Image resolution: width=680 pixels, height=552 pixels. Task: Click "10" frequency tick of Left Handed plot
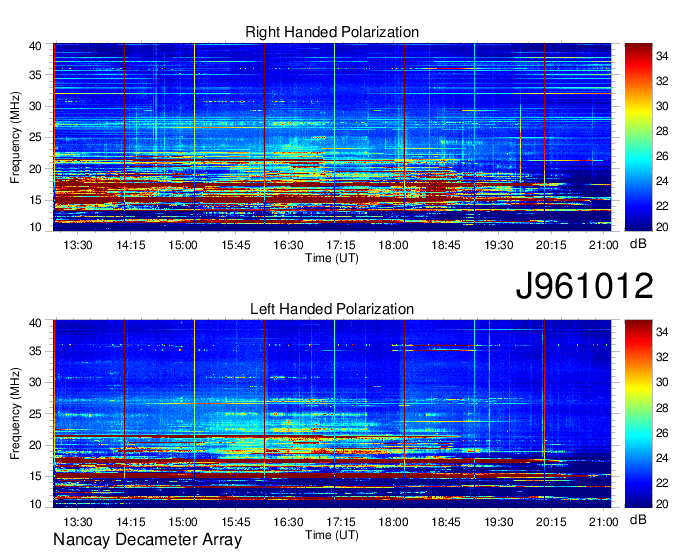click(35, 504)
